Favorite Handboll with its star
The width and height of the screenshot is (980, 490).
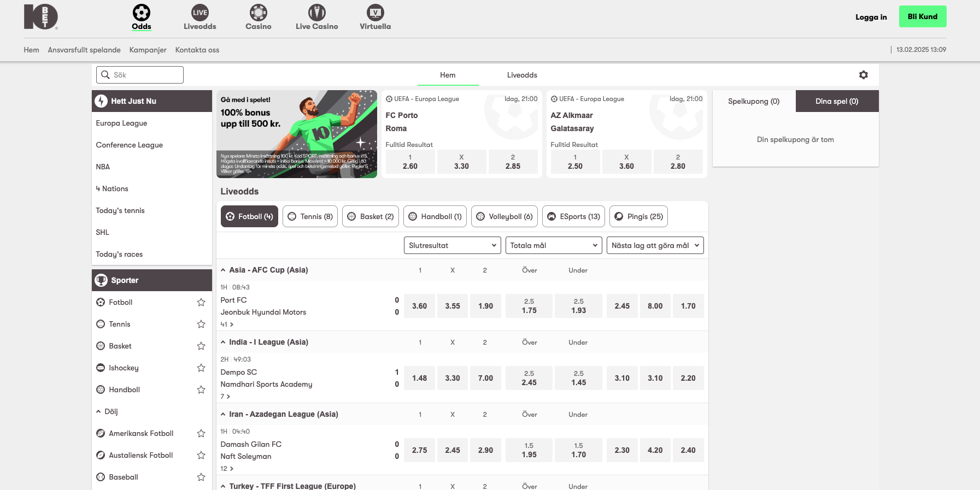[x=201, y=389]
